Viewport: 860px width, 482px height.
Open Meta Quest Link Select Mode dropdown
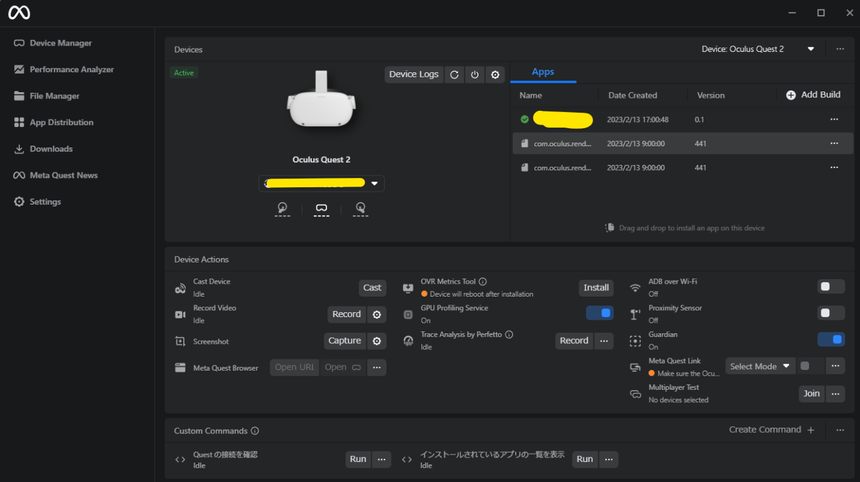point(760,366)
